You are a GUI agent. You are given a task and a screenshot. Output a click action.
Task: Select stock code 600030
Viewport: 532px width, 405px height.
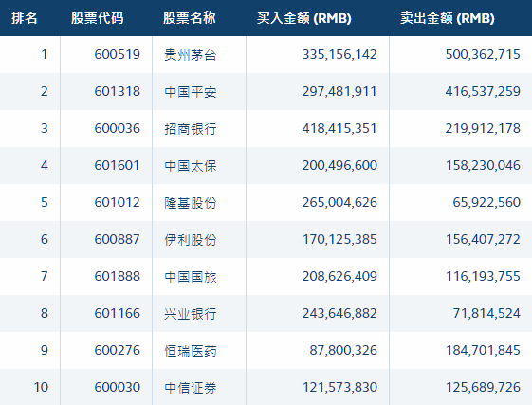click(x=118, y=387)
